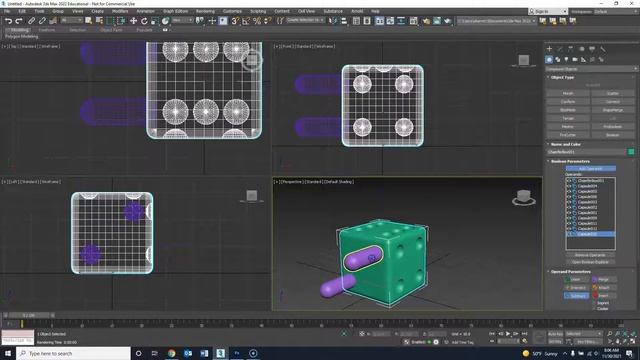Toggle visibility of Capsule005 operand
The height and width of the screenshot is (360, 640).
coord(569,191)
